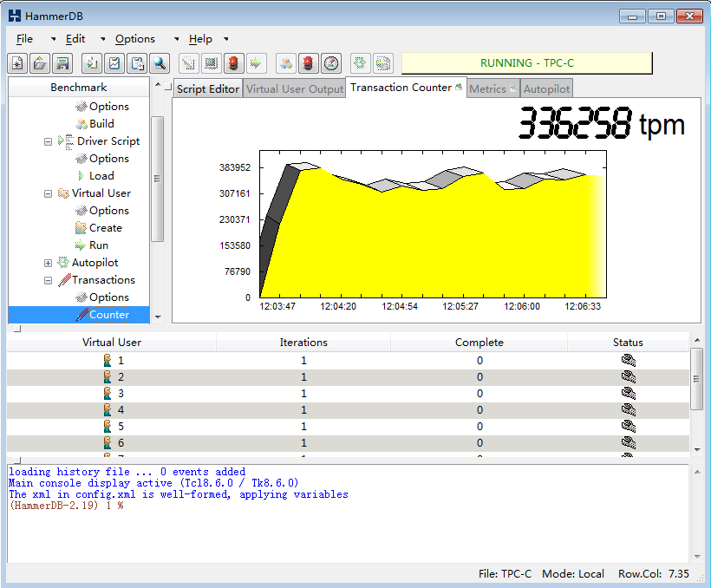Expand the Autopilot tree node
The width and height of the screenshot is (711, 588).
tap(48, 263)
